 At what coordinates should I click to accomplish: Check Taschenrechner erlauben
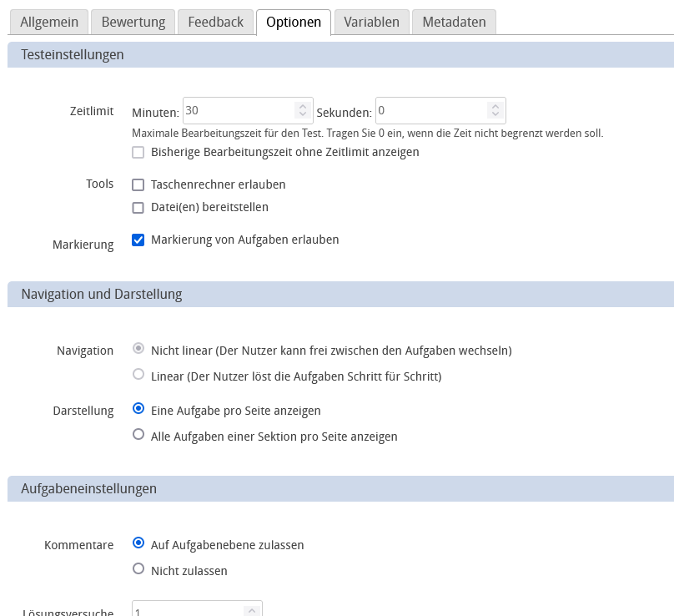(138, 184)
